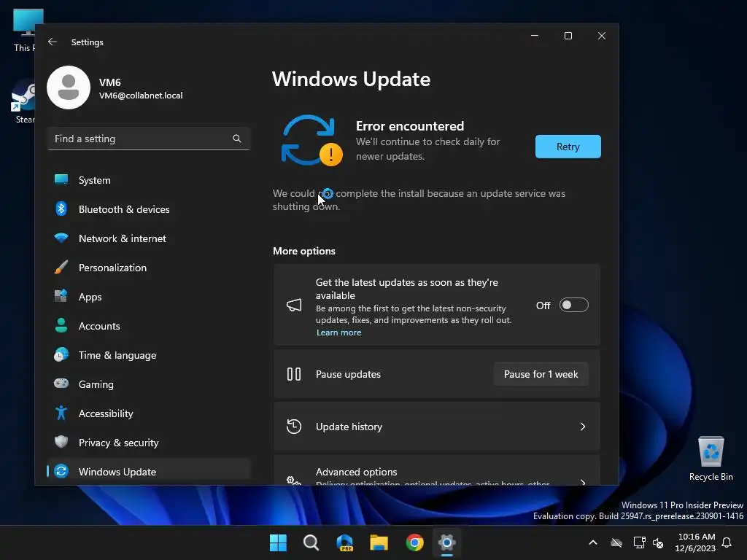Open Gaming settings
Viewport: 747px width, 560px height.
(x=149, y=384)
